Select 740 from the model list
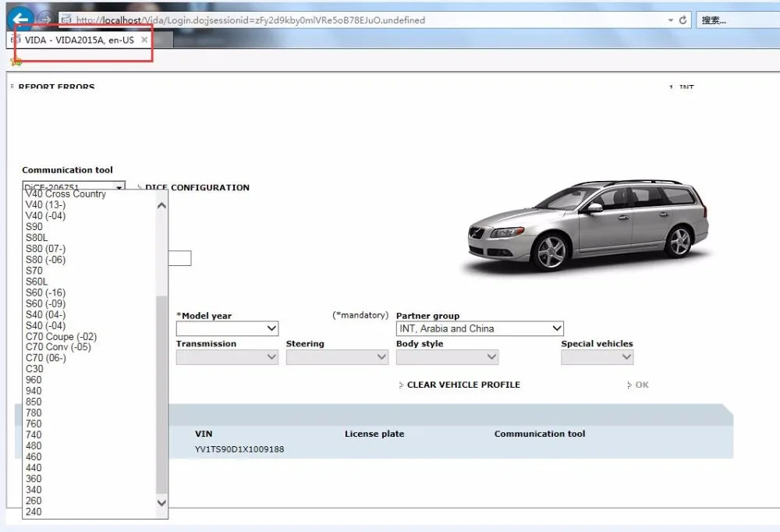780x532 pixels. click(x=34, y=434)
